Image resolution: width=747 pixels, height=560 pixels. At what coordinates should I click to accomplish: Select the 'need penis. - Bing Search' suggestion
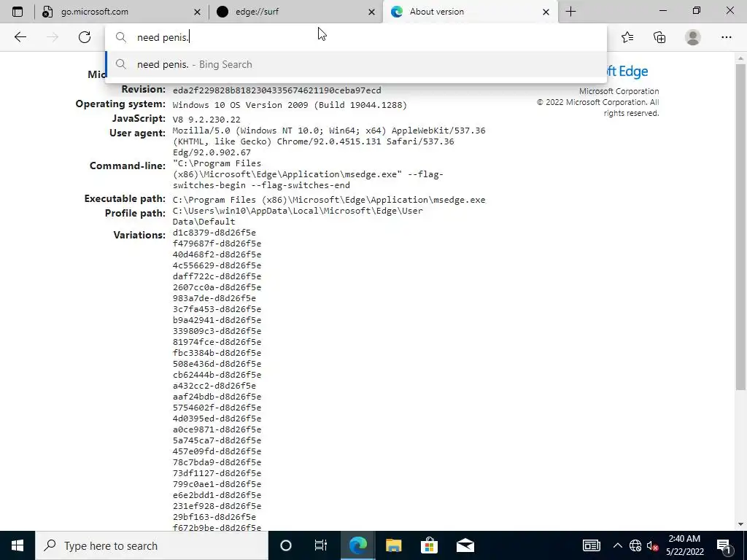(x=356, y=64)
